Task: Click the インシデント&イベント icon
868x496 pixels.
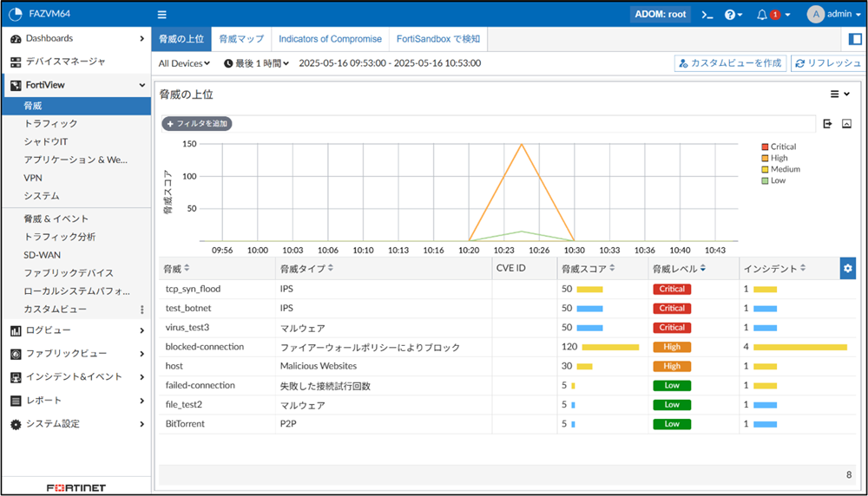Action: tap(16, 377)
